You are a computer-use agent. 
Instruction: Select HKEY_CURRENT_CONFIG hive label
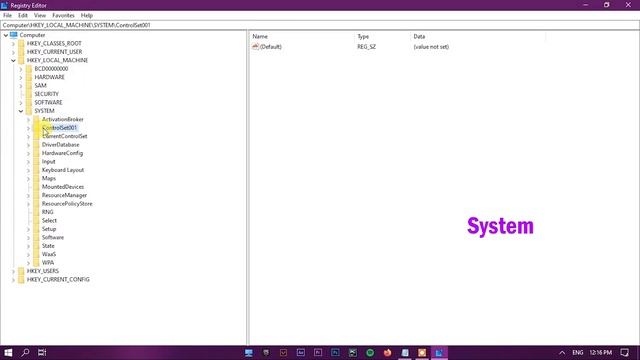pyautogui.click(x=58, y=280)
